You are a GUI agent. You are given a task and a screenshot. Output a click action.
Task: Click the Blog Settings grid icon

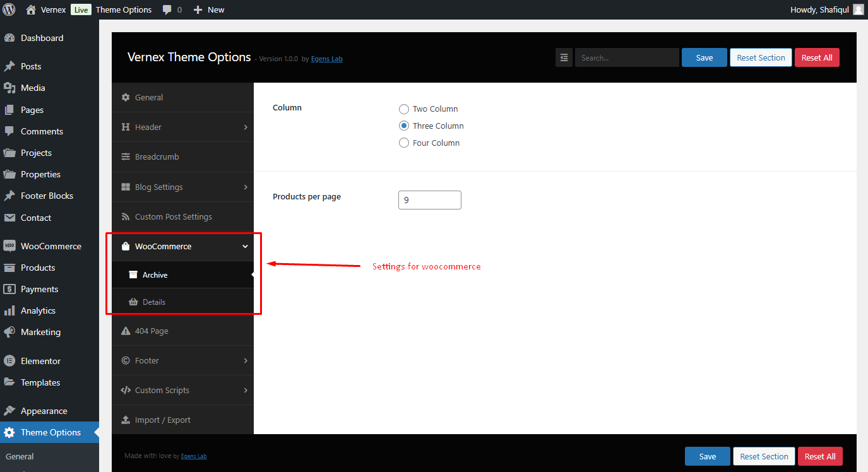click(x=125, y=187)
